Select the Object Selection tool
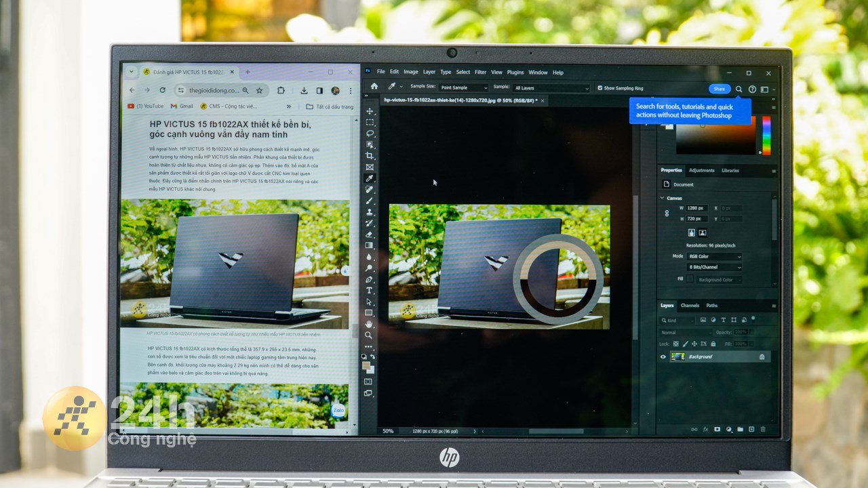The width and height of the screenshot is (868, 488). click(x=370, y=145)
